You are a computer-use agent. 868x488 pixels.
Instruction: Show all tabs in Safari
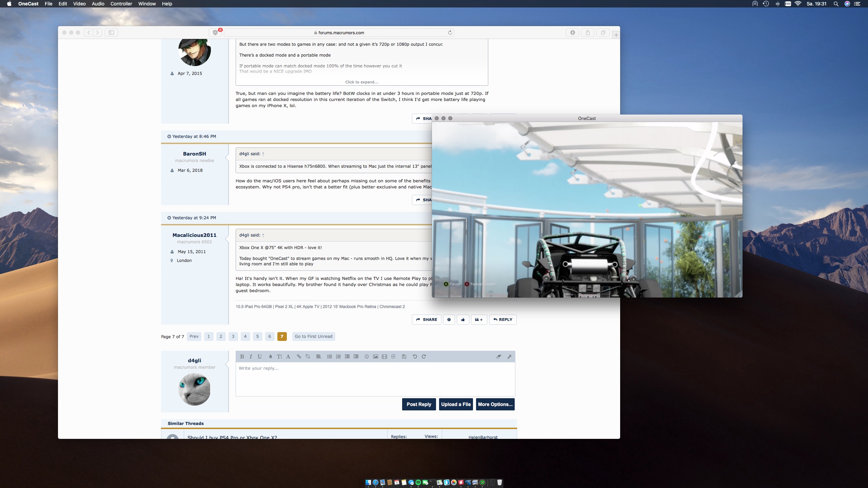tap(603, 33)
